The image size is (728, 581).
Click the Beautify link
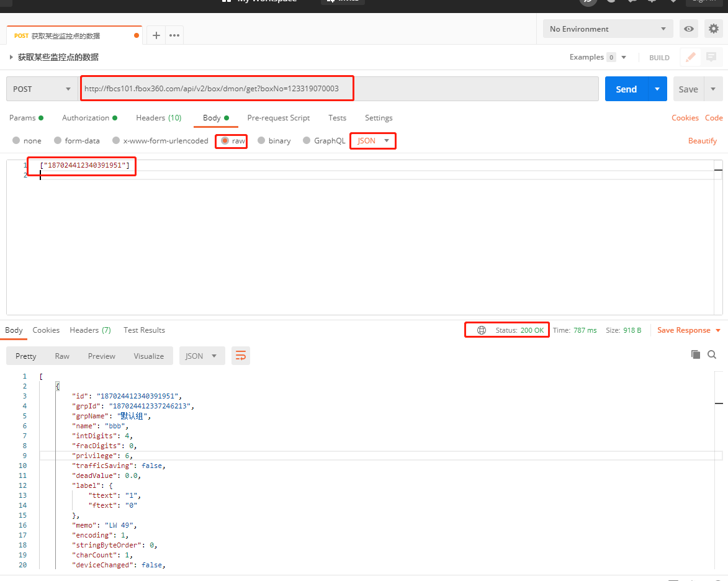click(703, 141)
